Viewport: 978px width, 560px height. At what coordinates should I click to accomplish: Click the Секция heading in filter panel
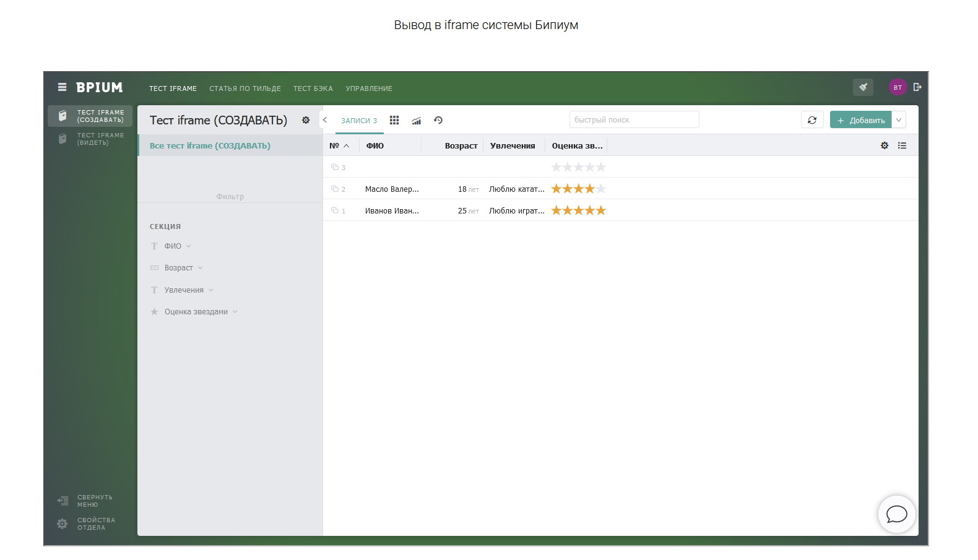click(165, 226)
